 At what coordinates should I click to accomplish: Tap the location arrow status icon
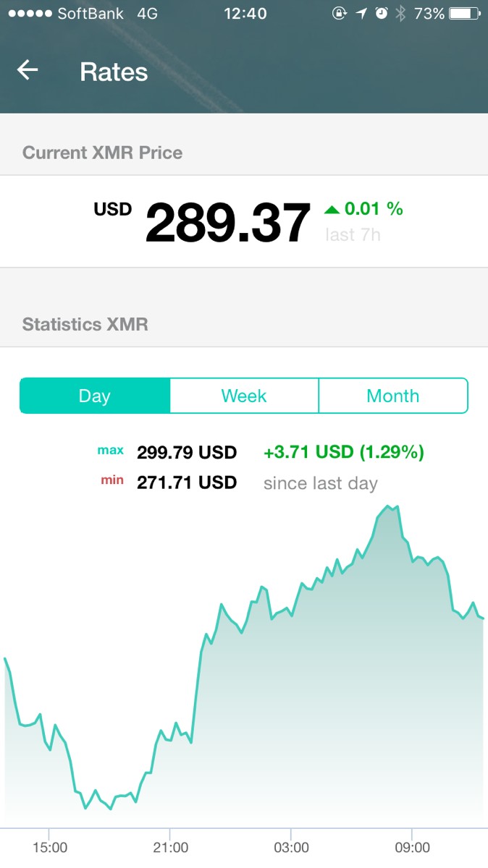click(x=361, y=14)
